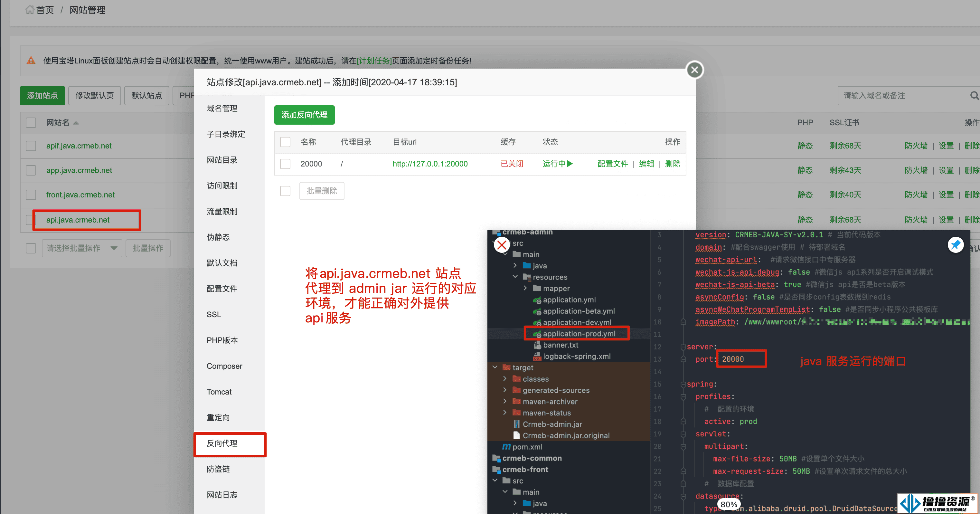Open SSL tab in dialog sidebar
Image resolution: width=980 pixels, height=514 pixels.
click(214, 315)
